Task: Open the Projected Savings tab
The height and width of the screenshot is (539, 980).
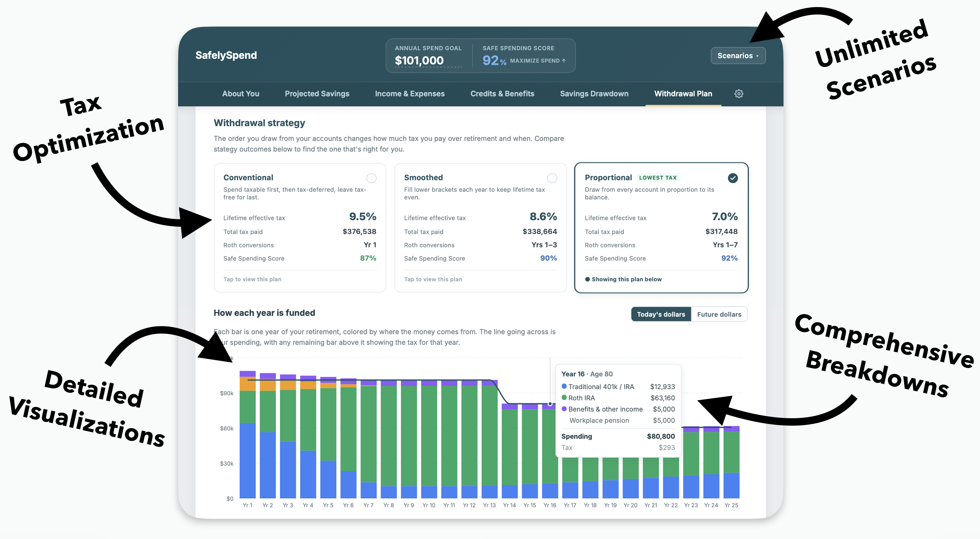Action: click(x=317, y=93)
